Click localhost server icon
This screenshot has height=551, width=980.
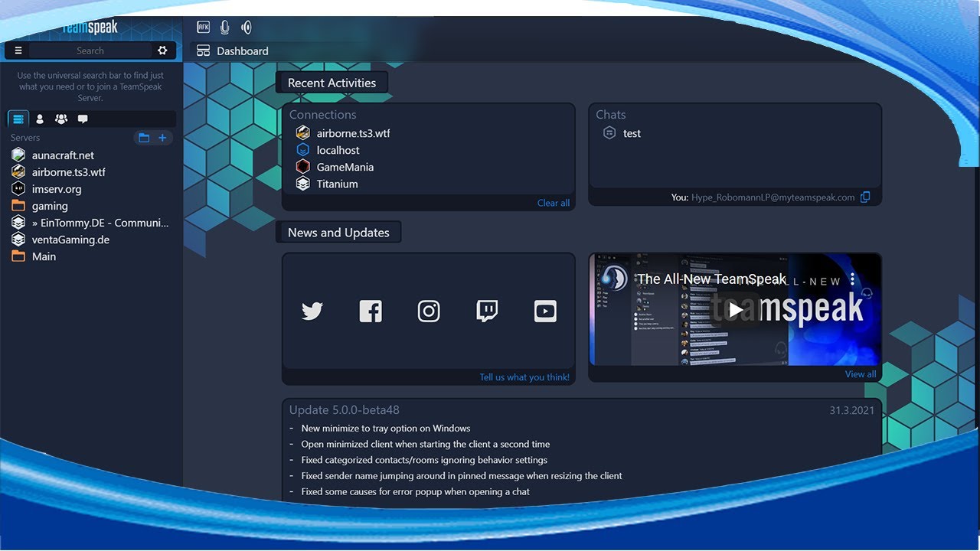pyautogui.click(x=303, y=150)
